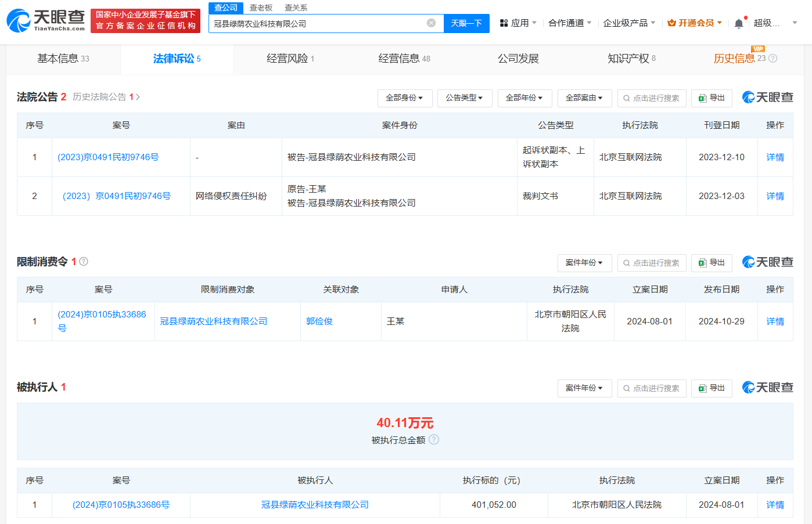Image resolution: width=812 pixels, height=524 pixels.
Task: Click the 天眼一下 search button
Action: pyautogui.click(x=466, y=23)
